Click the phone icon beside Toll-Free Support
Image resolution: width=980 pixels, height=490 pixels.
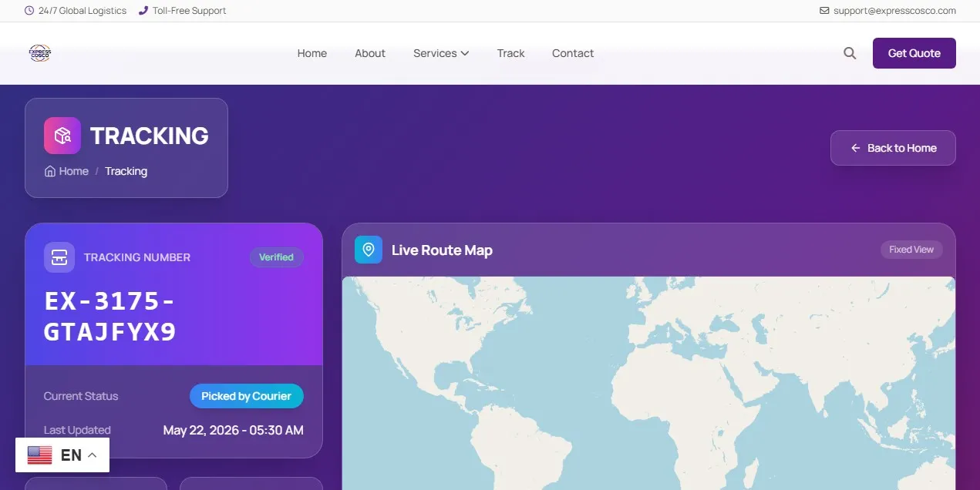tap(143, 11)
